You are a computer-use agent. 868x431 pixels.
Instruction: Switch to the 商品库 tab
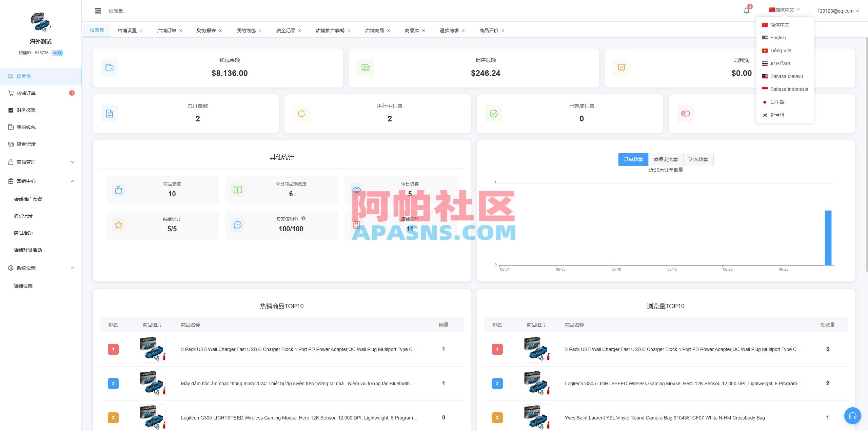[411, 30]
